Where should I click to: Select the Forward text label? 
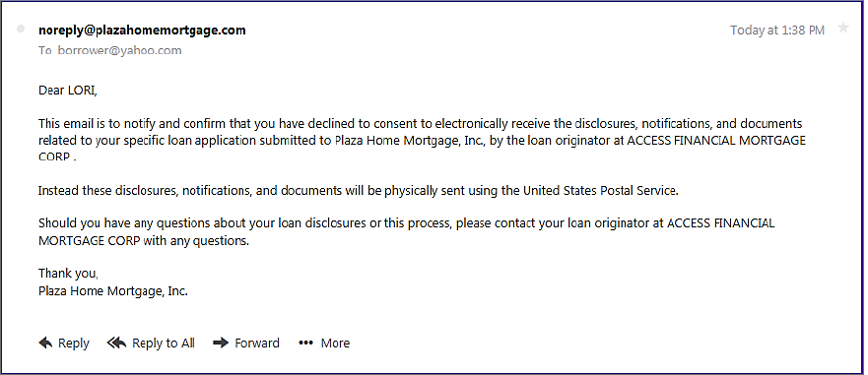point(257,343)
